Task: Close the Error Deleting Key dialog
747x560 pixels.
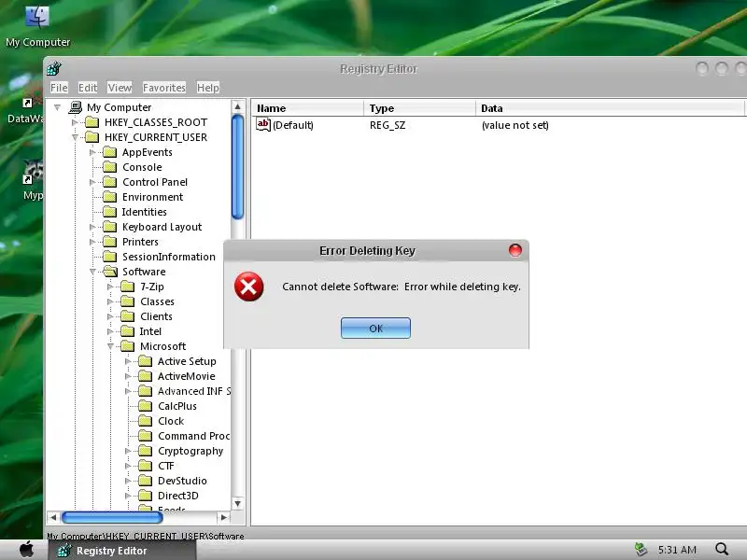Action: click(x=515, y=250)
